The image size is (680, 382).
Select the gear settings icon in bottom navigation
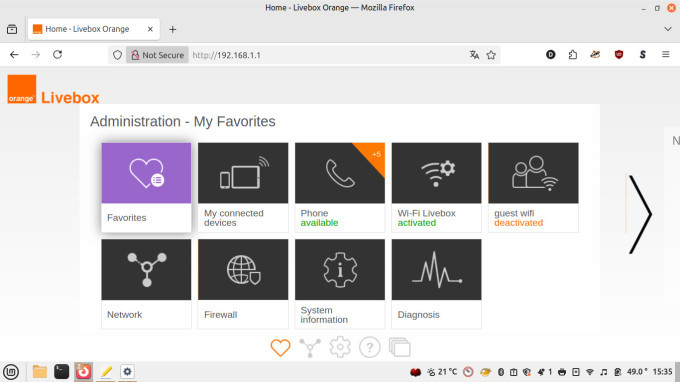pyautogui.click(x=340, y=347)
